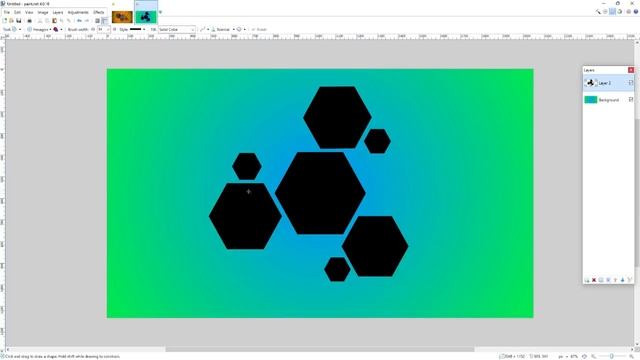
Task: Click the zoom slider handle in status bar
Action: 611,356
